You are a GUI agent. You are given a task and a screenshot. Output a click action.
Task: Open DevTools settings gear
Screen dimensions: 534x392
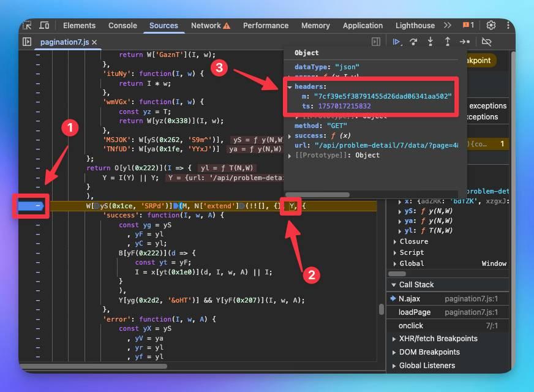coord(491,25)
